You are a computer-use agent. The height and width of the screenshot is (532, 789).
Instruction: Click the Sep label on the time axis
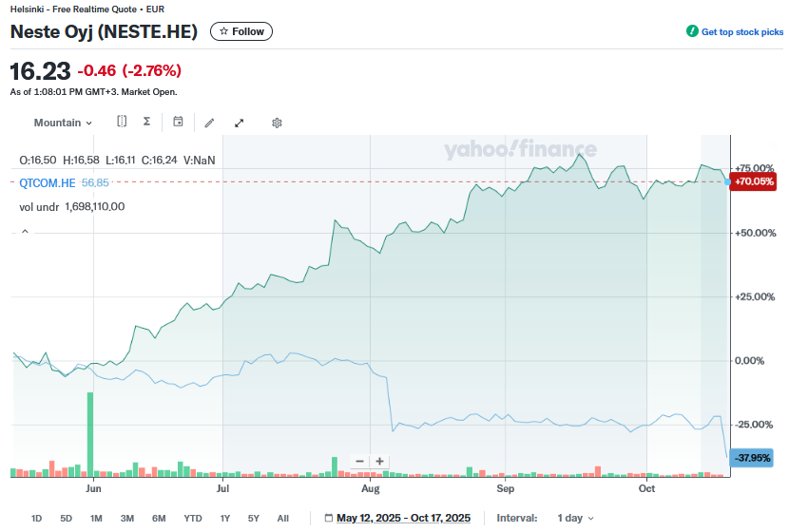click(505, 488)
